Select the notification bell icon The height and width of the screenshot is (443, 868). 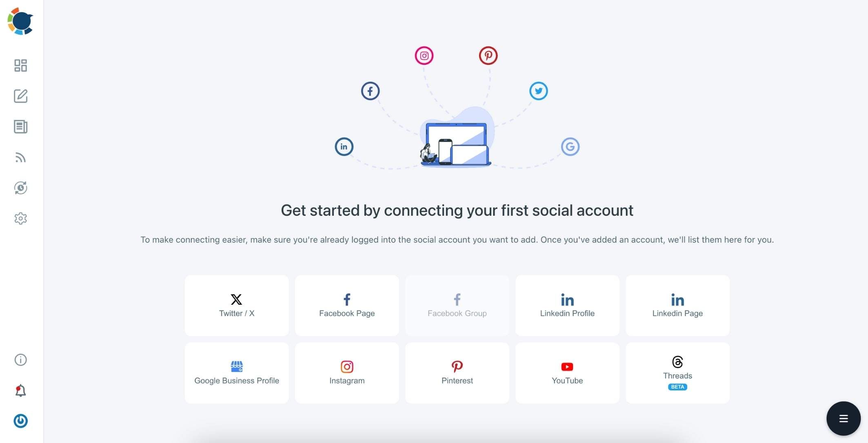[20, 390]
